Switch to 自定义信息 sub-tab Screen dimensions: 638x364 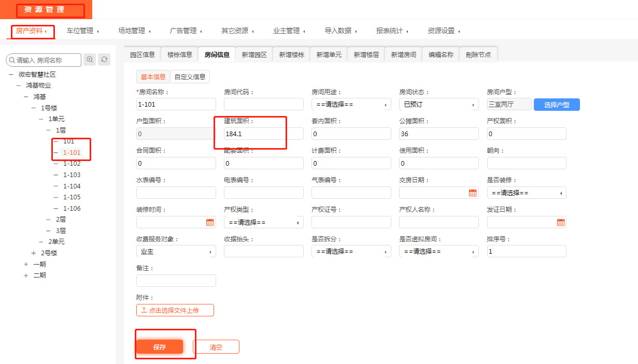click(x=190, y=77)
